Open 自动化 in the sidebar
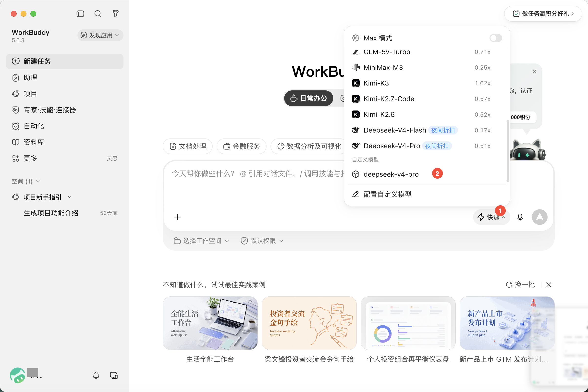 point(65,126)
